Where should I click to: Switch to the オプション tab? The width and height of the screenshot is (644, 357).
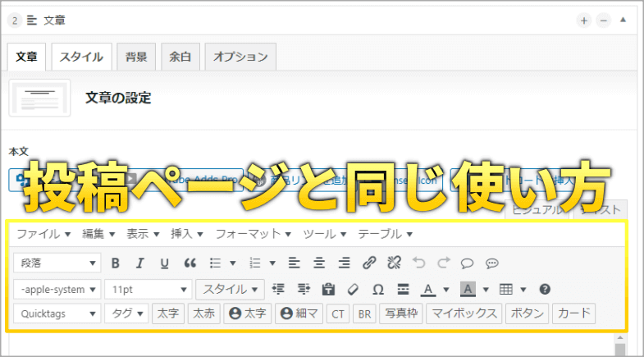(x=240, y=57)
